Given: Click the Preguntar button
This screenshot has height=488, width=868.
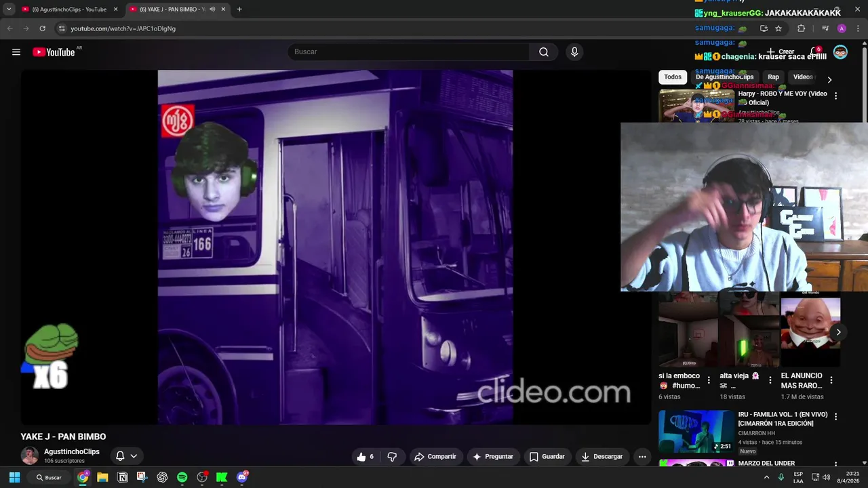Looking at the screenshot, I should pyautogui.click(x=493, y=457).
